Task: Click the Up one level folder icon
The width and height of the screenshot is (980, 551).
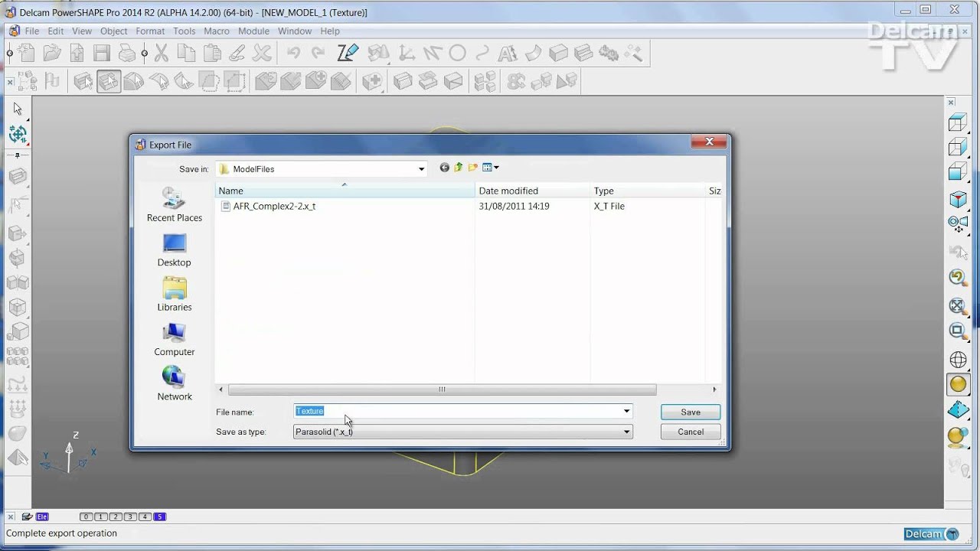Action: (459, 168)
